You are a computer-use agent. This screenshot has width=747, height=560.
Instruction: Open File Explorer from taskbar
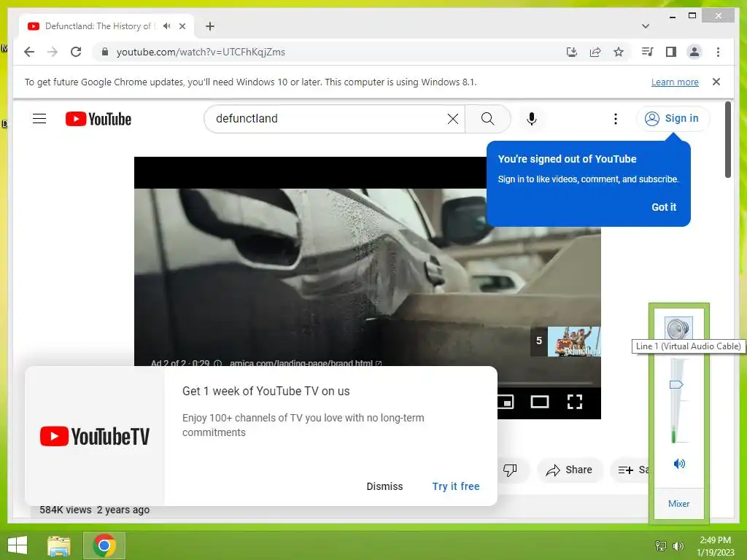click(59, 545)
